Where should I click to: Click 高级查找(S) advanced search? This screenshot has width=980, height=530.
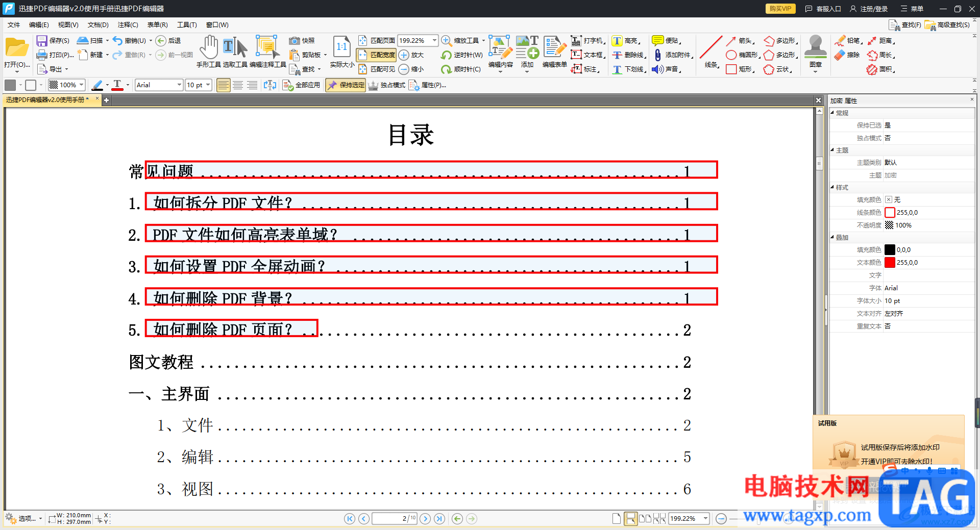click(x=947, y=25)
